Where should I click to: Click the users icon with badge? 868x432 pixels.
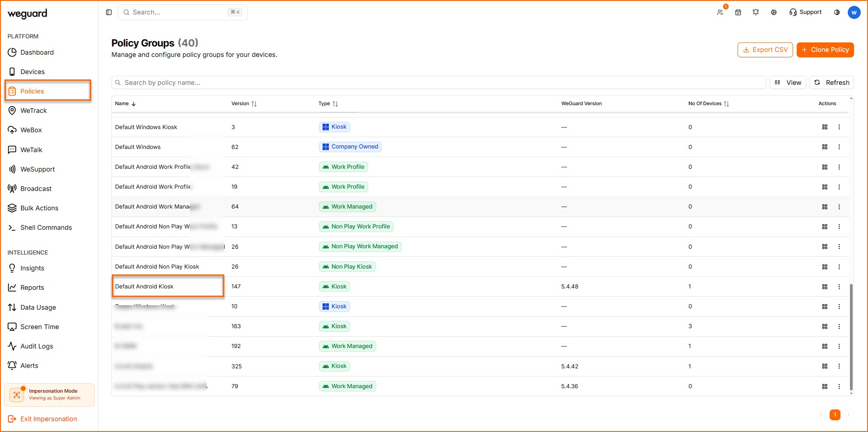click(720, 12)
